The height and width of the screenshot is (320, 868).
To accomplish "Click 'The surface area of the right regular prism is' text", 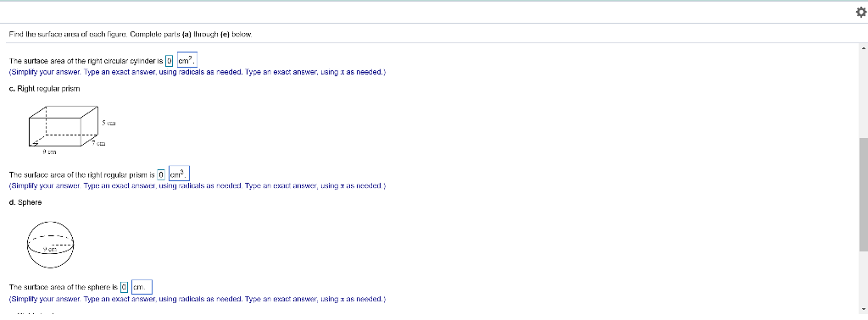I will (82, 174).
